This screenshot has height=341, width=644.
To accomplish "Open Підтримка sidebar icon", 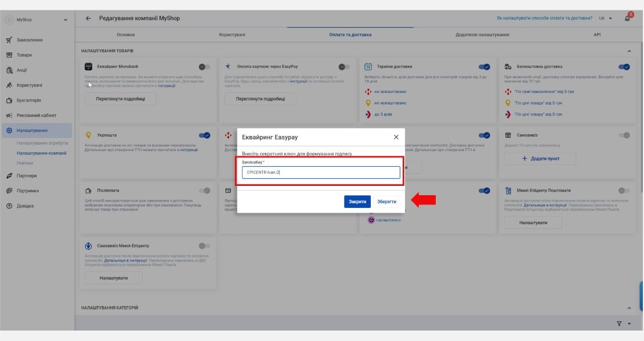I will (x=9, y=191).
